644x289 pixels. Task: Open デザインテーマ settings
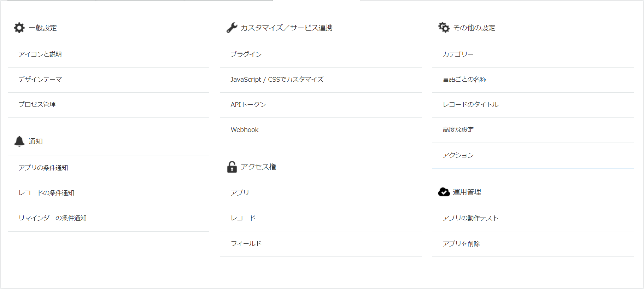click(x=109, y=80)
